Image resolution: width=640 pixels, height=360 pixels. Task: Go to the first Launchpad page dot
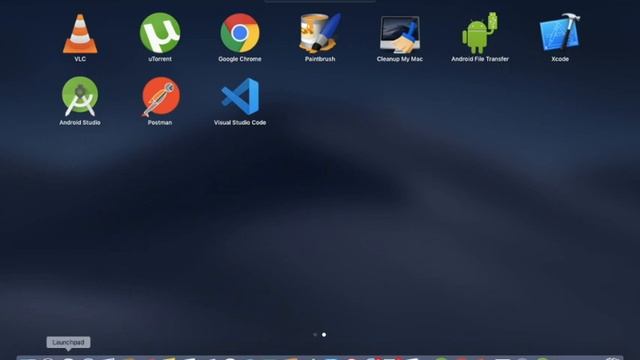pos(315,335)
